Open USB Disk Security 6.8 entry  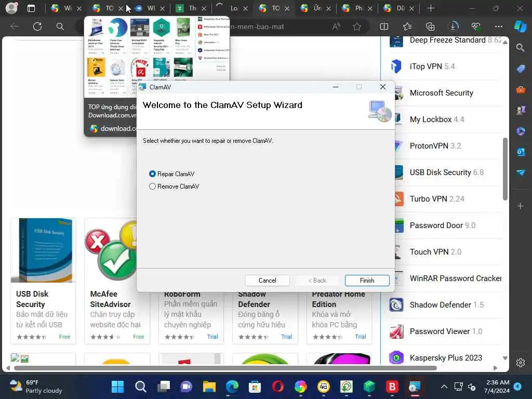tap(446, 172)
